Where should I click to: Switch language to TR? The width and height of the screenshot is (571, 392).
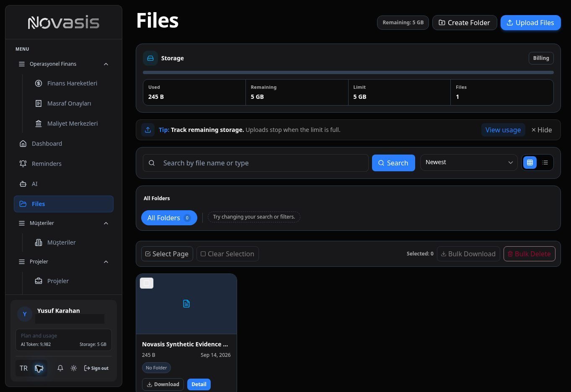pyautogui.click(x=23, y=368)
